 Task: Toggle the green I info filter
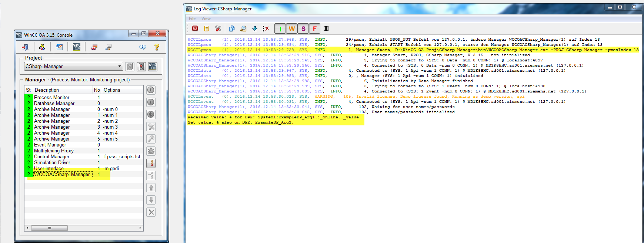[x=280, y=28]
